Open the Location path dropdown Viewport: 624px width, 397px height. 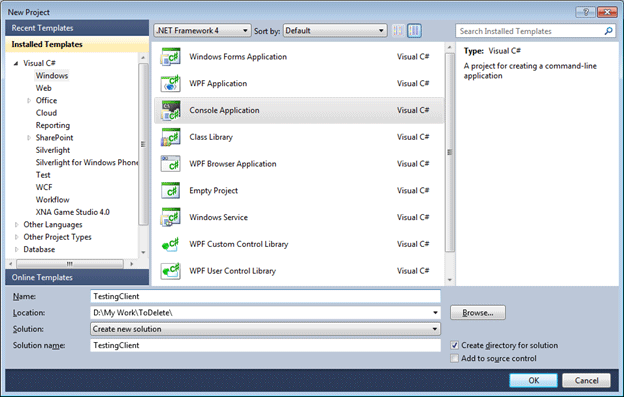point(435,313)
